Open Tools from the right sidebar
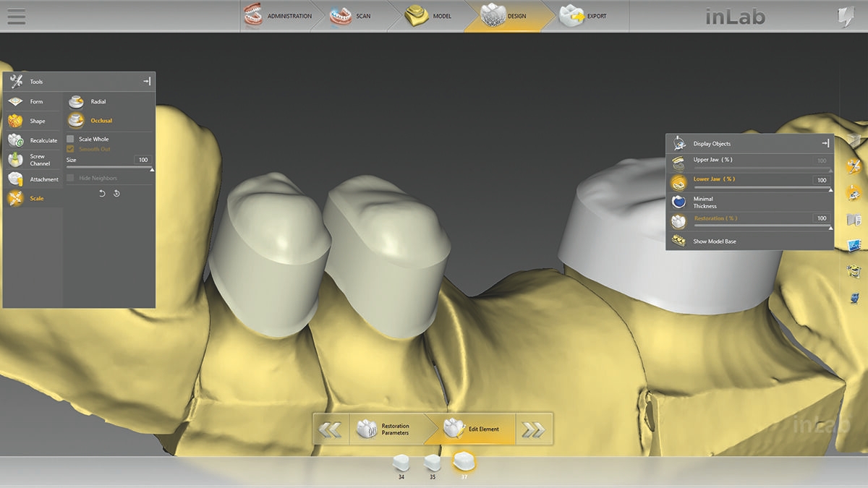 [x=854, y=167]
